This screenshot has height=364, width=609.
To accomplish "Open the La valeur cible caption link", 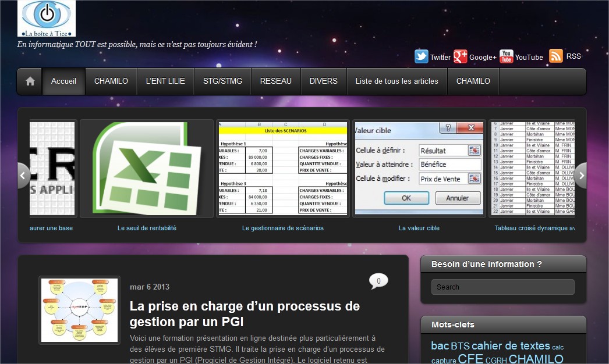I will (x=419, y=229).
